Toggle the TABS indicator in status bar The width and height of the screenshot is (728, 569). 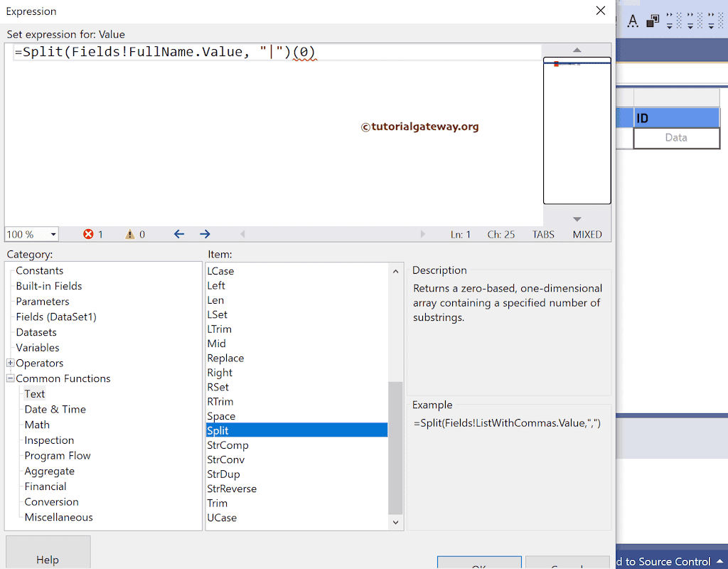pyautogui.click(x=544, y=234)
